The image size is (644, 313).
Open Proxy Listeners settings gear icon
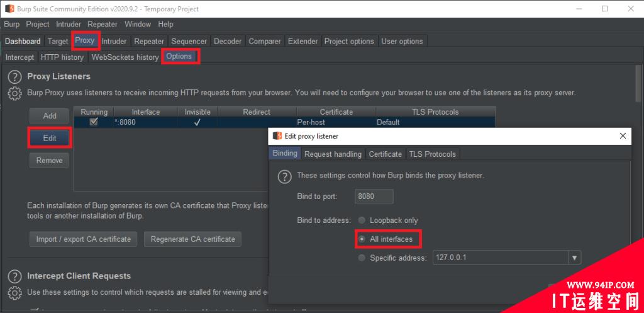pyautogui.click(x=14, y=93)
